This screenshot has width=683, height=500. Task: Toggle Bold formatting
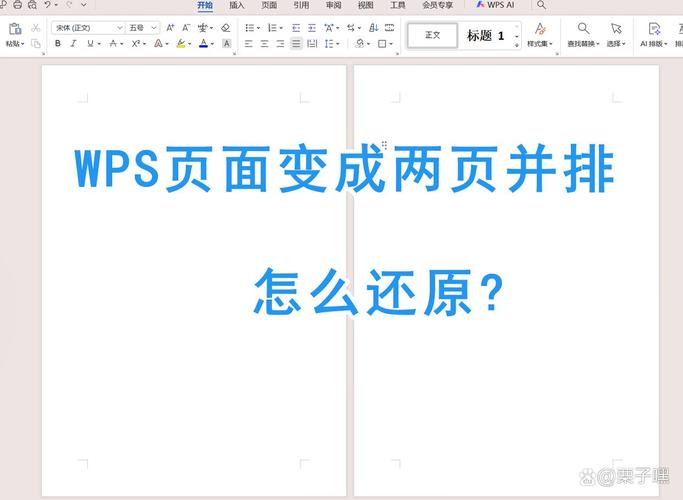58,44
